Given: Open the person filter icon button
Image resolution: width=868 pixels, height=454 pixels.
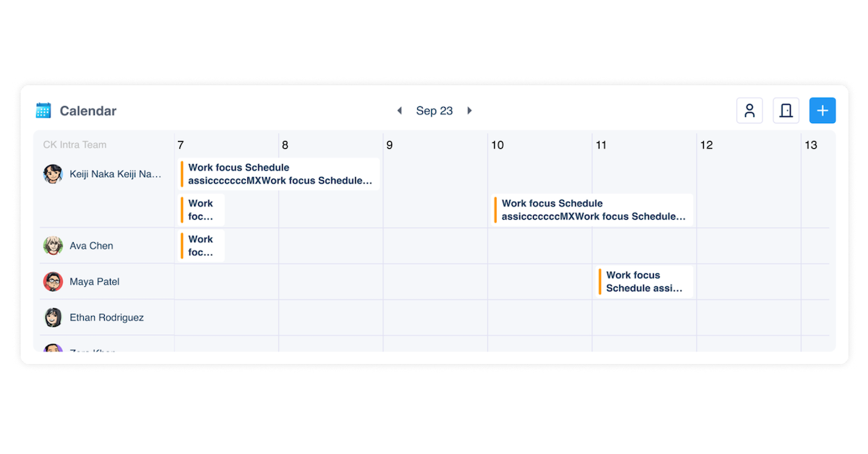Looking at the screenshot, I should pyautogui.click(x=749, y=111).
